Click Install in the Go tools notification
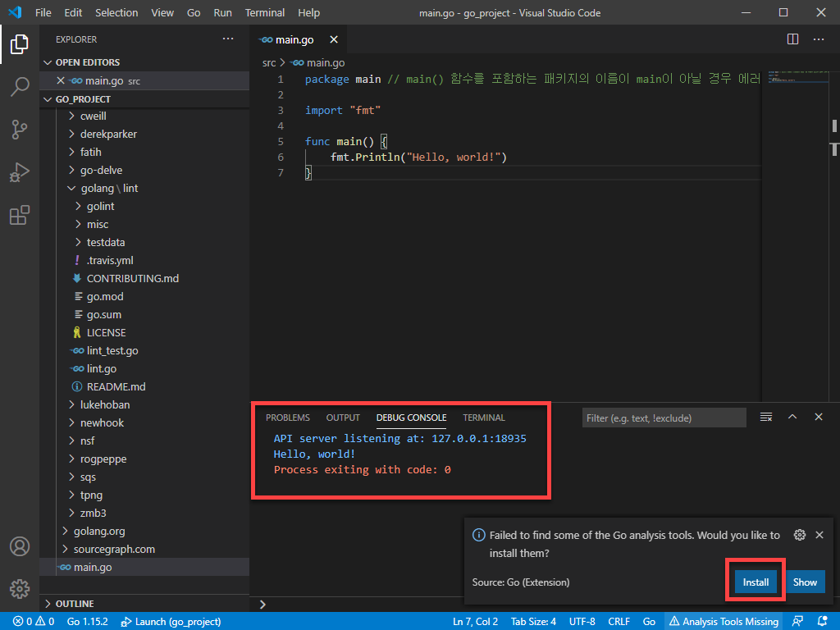Viewport: 840px width, 630px height. point(756,582)
